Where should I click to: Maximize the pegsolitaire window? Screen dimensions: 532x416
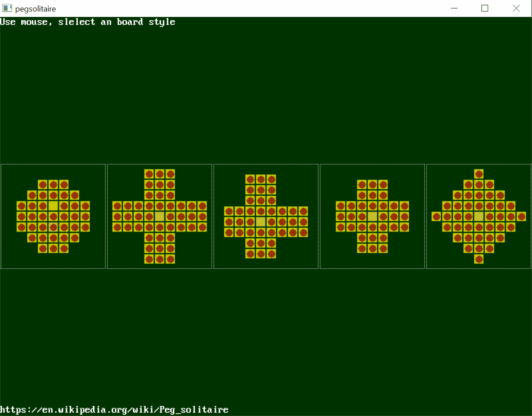485,8
